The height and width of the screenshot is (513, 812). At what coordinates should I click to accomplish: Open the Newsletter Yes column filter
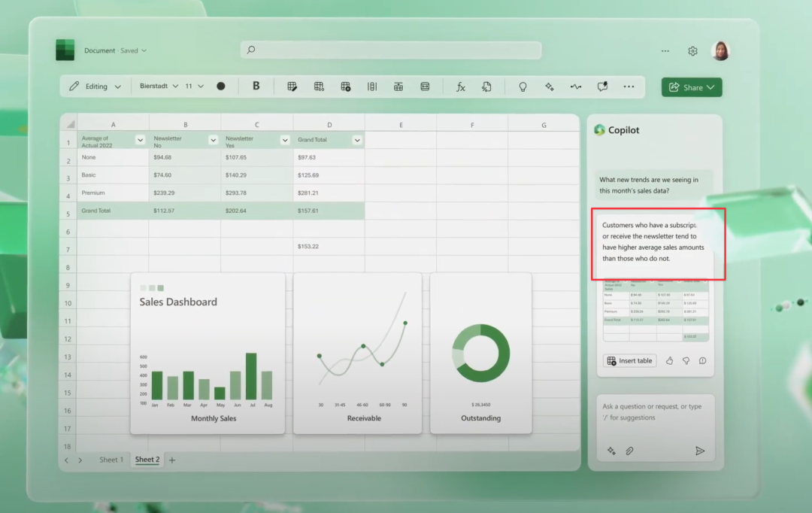(285, 140)
